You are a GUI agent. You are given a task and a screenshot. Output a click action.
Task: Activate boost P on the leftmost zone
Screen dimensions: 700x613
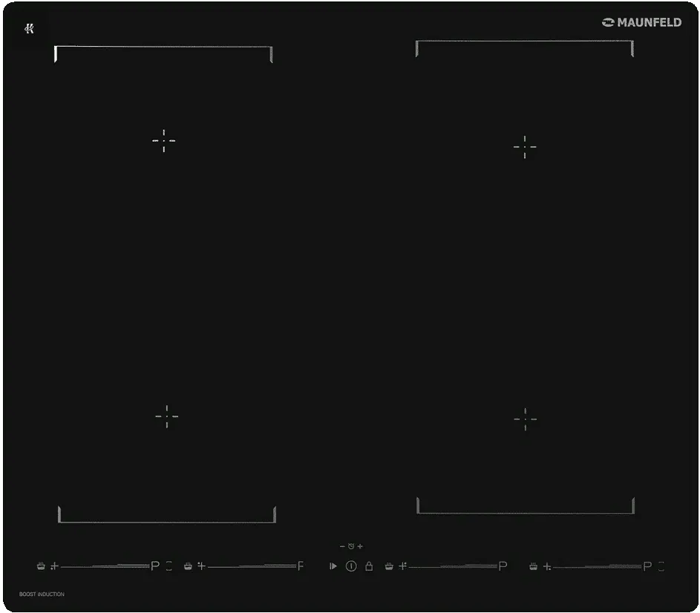(x=155, y=566)
